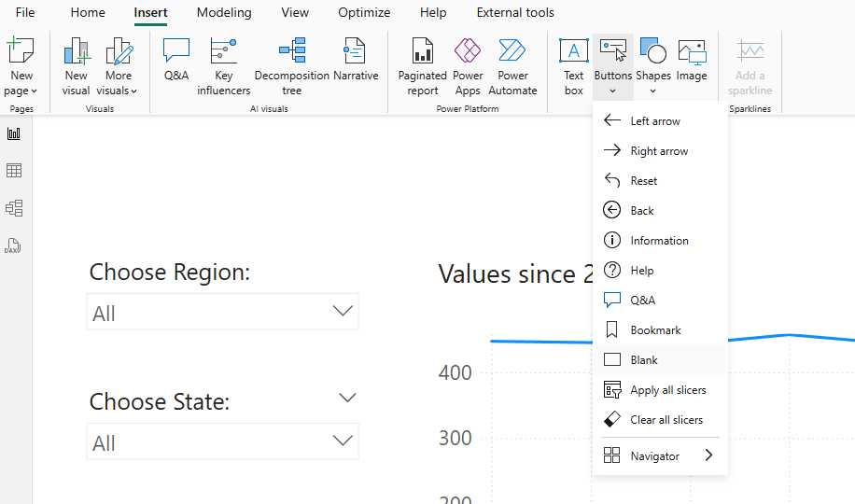Expand the Shapes dropdown menu
The height and width of the screenshot is (504, 855).
click(652, 91)
